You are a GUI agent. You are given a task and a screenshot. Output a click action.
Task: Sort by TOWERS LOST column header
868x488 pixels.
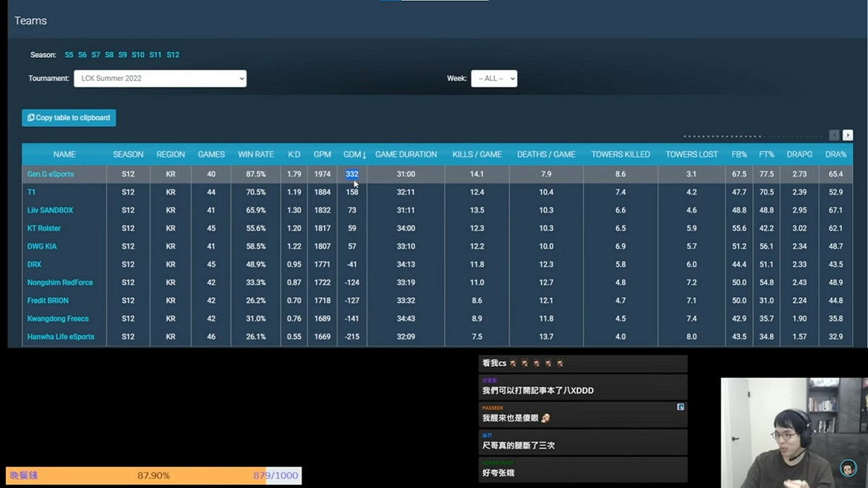(692, 155)
